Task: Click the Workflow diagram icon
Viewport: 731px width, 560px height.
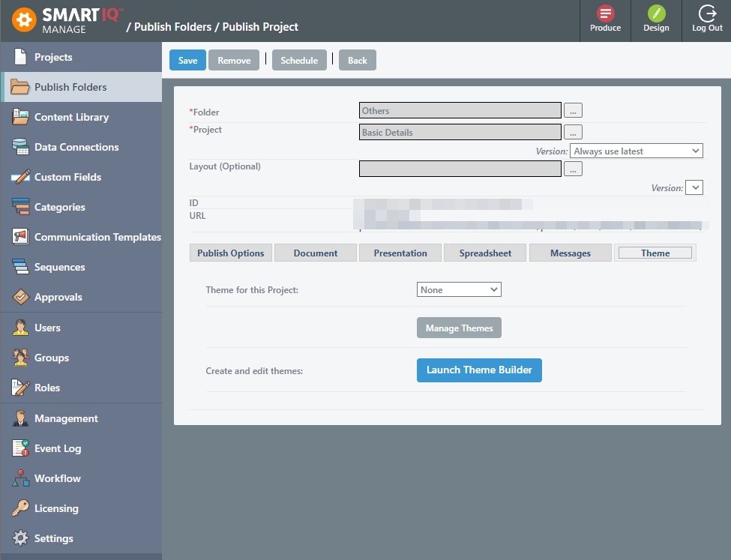Action: [x=20, y=478]
